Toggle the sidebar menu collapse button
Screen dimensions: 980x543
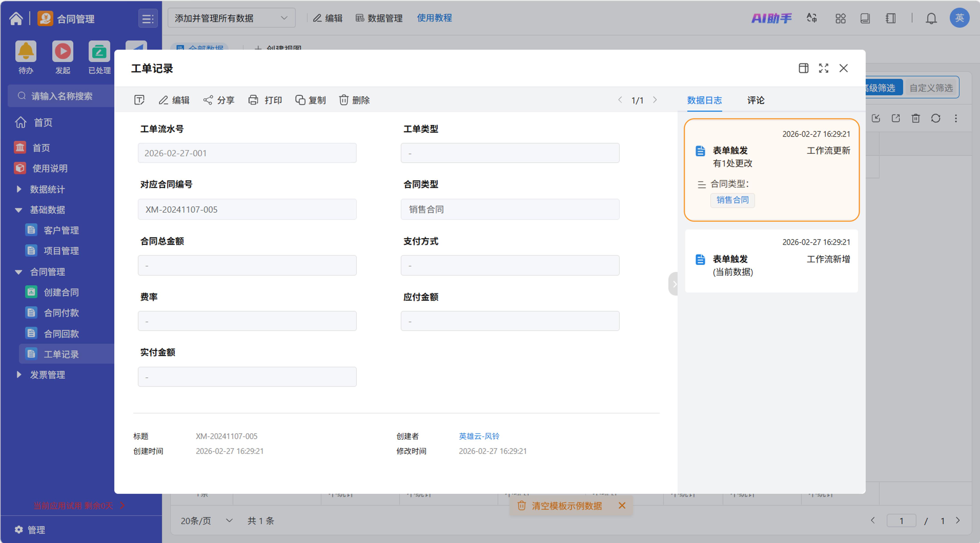coord(148,18)
